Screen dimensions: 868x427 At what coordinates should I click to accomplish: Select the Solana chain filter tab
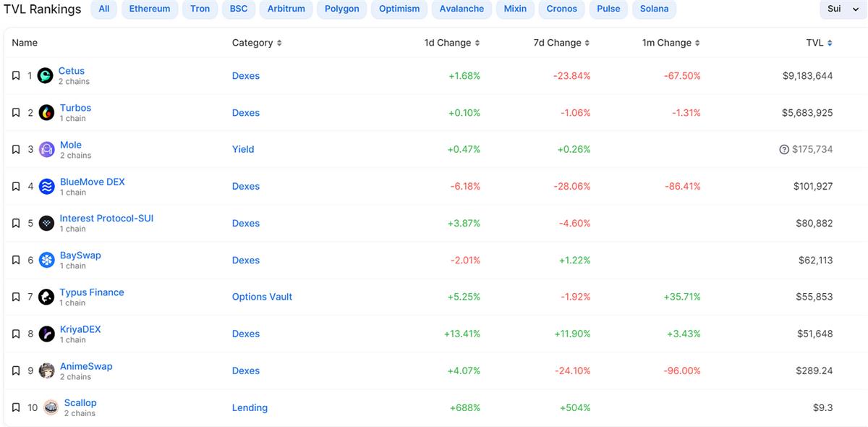[x=654, y=9]
